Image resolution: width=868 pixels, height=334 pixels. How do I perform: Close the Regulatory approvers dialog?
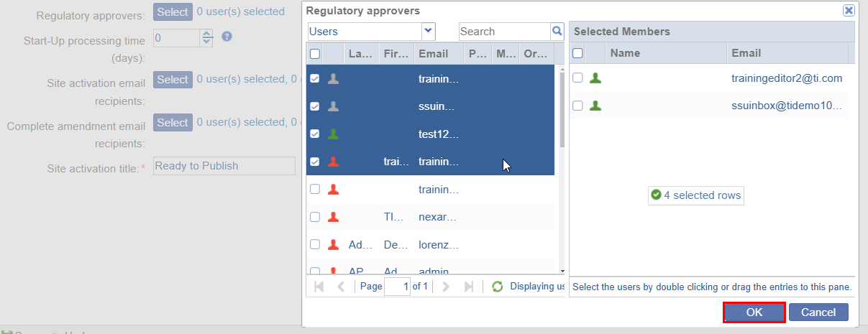849,10
